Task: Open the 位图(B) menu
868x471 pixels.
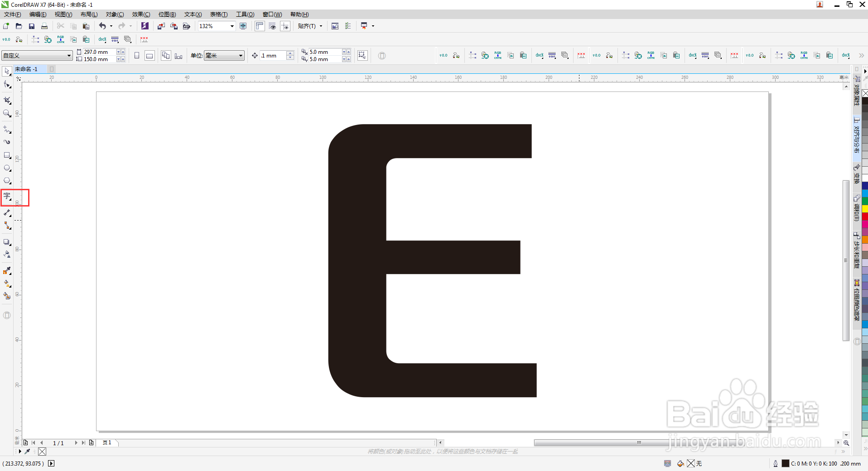Action: click(x=167, y=14)
